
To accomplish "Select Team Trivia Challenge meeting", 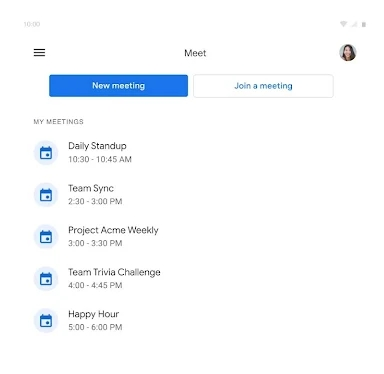I will point(192,279).
